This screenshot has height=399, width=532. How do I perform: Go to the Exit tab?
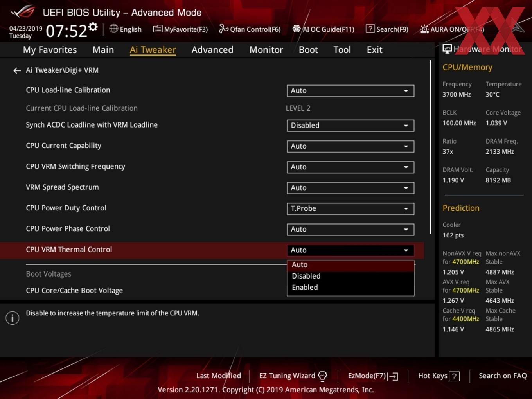point(374,50)
